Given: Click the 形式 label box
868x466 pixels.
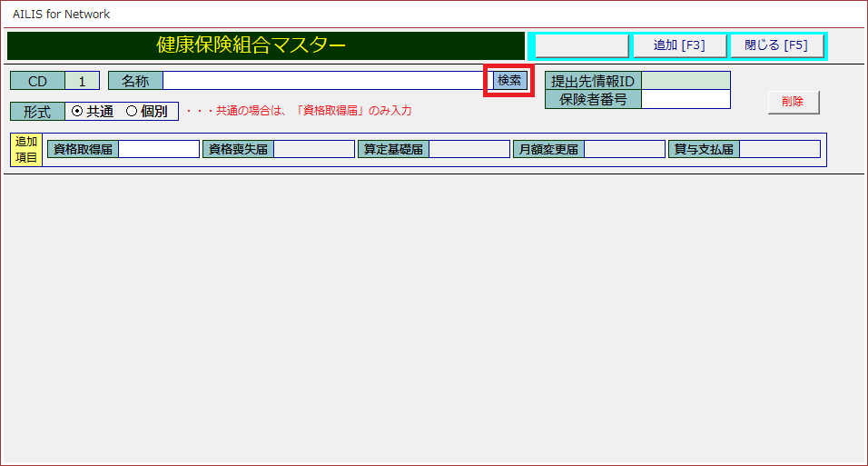Looking at the screenshot, I should pos(37,112).
